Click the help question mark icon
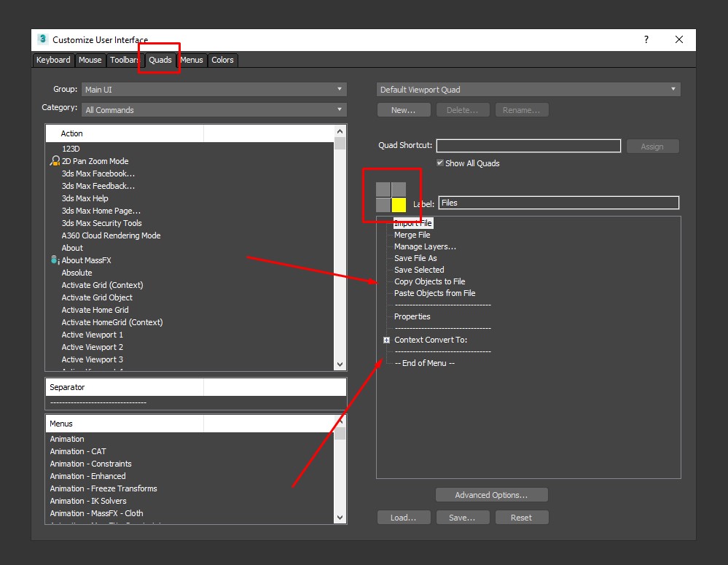Screen dimensions: 728x565 [646, 40]
